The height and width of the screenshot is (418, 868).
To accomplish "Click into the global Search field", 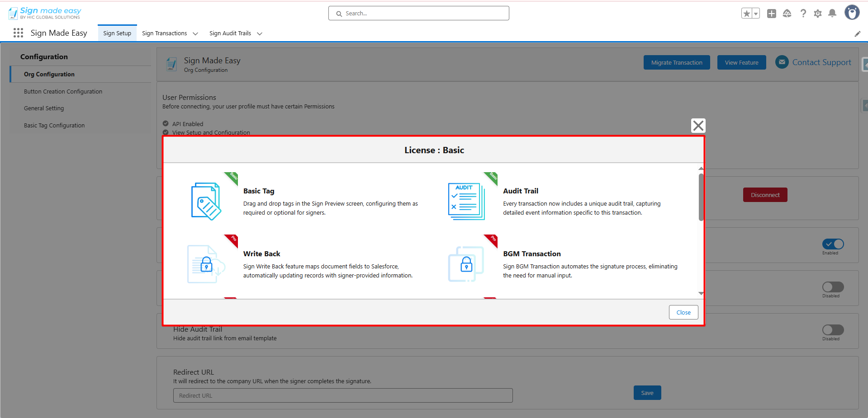I will click(x=419, y=13).
